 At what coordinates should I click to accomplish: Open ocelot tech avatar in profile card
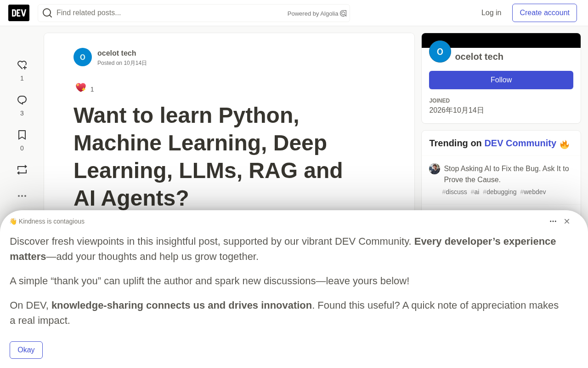tap(440, 52)
